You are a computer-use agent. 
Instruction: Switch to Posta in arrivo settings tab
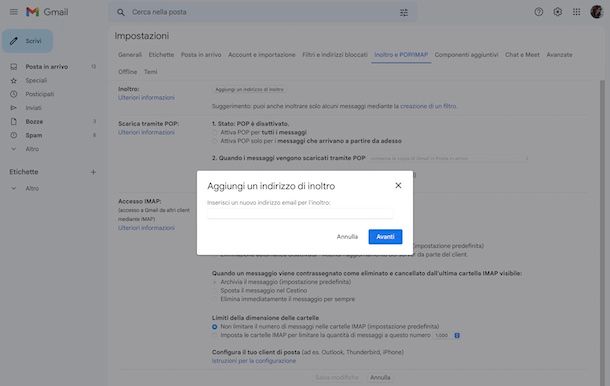[201, 55]
